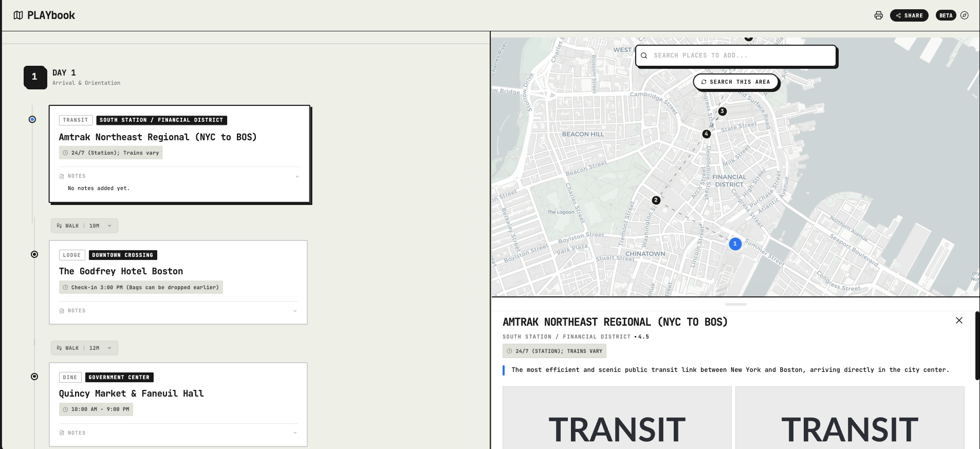
Task: Click the search magnifier icon on map
Action: coord(644,55)
